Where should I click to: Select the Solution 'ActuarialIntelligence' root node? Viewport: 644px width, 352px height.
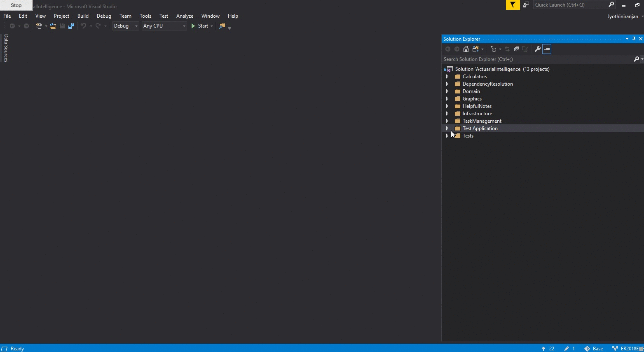click(502, 69)
